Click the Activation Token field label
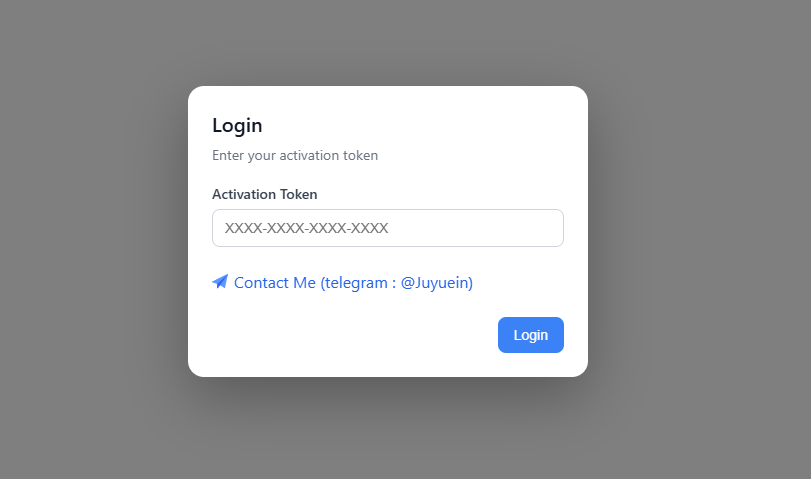Viewport: 811px width, 479px height. pyautogui.click(x=265, y=194)
